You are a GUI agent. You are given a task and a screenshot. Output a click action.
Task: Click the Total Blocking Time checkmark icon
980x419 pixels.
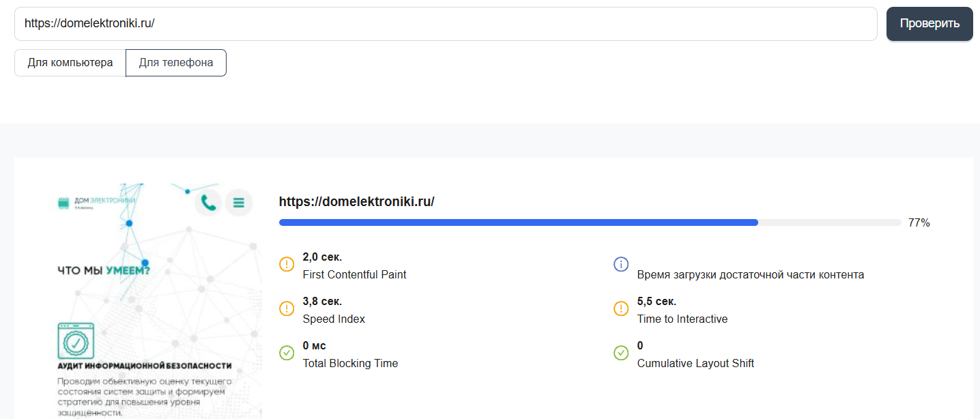click(x=287, y=353)
